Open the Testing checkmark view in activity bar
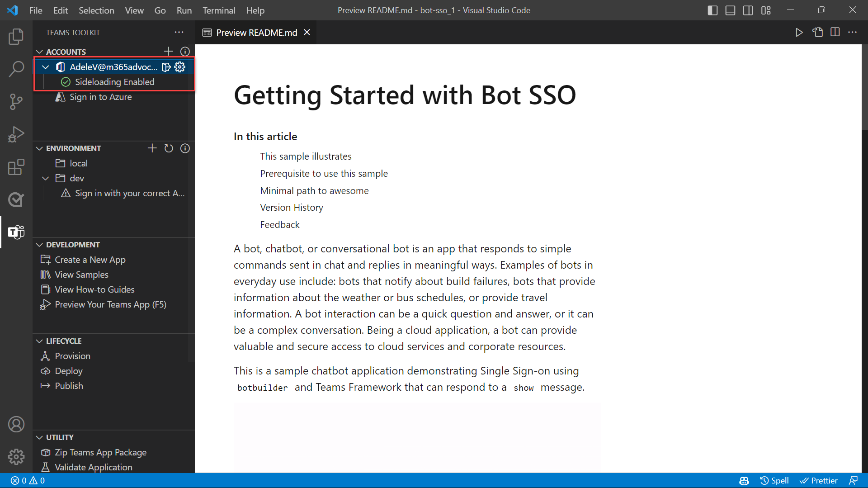Screen dimensions: 868x488 coord(16,199)
